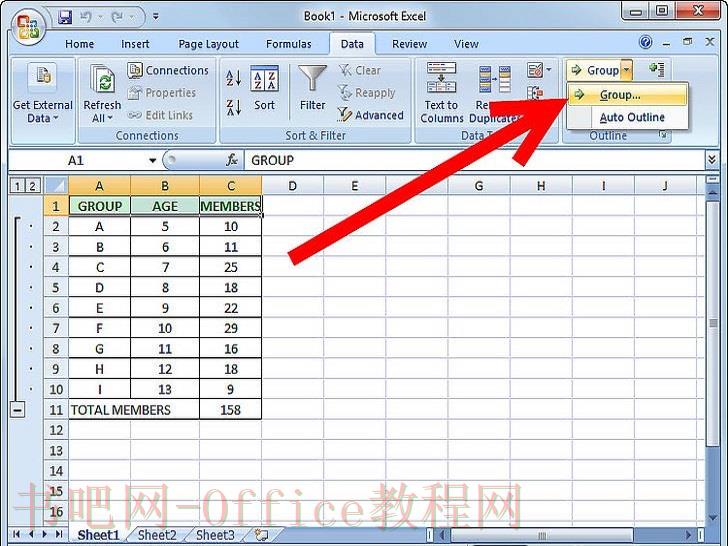Insert a new worksheet tab
The height and width of the screenshot is (546, 728).
263,535
